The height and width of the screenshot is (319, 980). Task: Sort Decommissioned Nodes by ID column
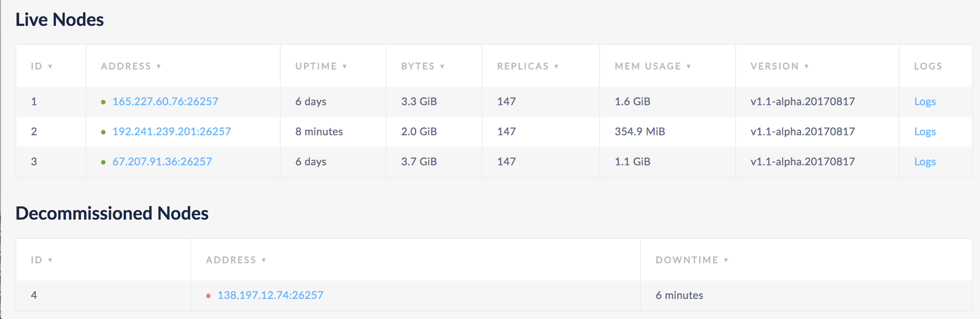click(41, 260)
